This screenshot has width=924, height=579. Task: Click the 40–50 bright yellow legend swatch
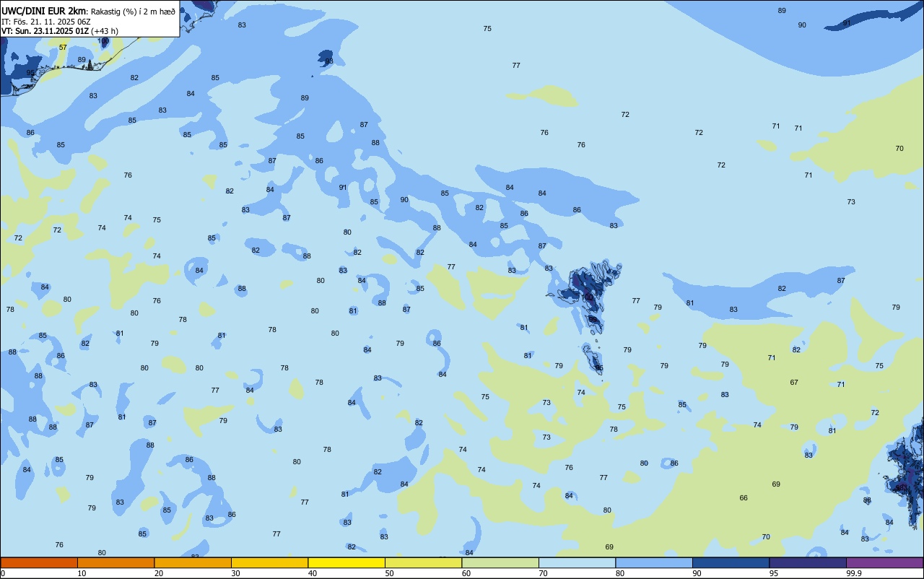tap(346, 562)
